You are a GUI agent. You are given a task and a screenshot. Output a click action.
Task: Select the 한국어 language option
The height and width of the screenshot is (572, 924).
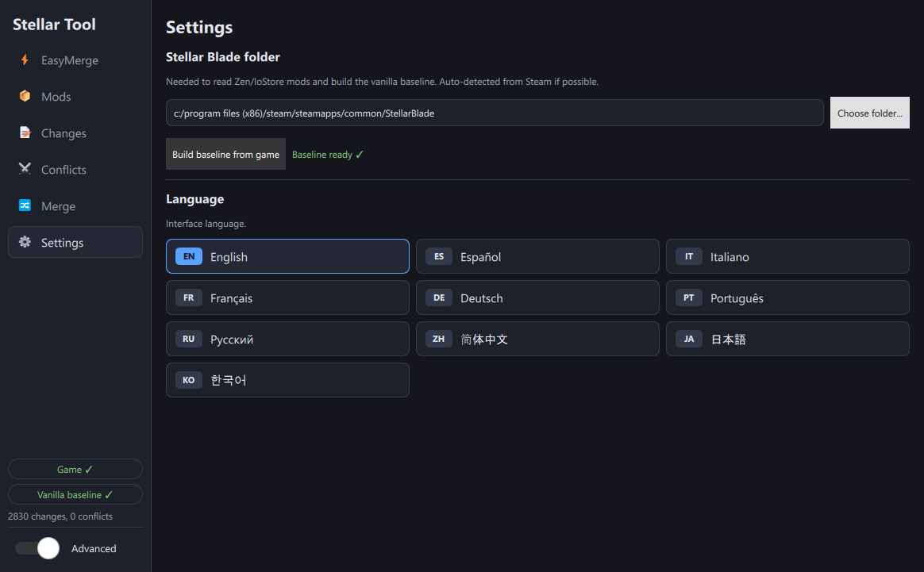[x=287, y=380]
